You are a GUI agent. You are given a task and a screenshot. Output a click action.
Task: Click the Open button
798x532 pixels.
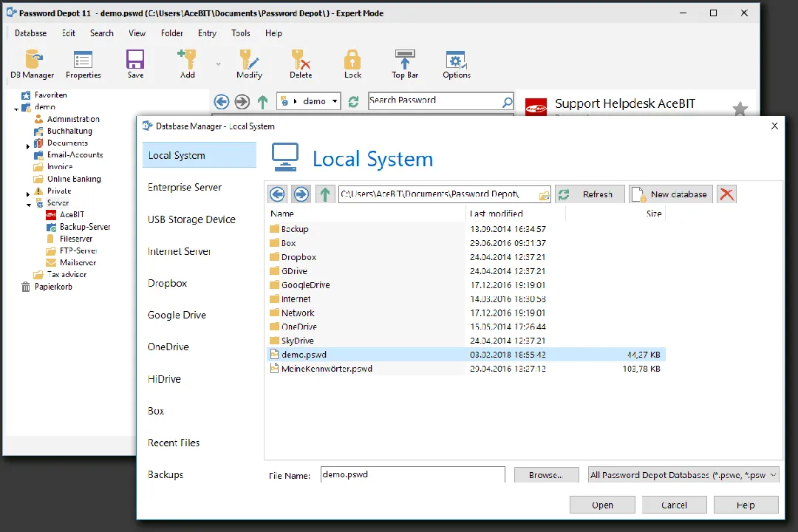[602, 505]
